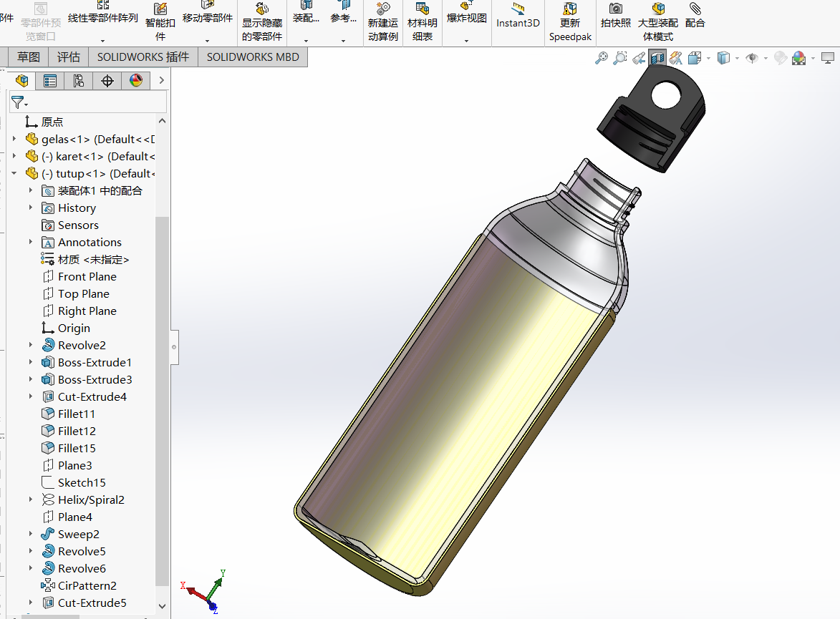Select the CirPattern2 feature

coord(79,585)
